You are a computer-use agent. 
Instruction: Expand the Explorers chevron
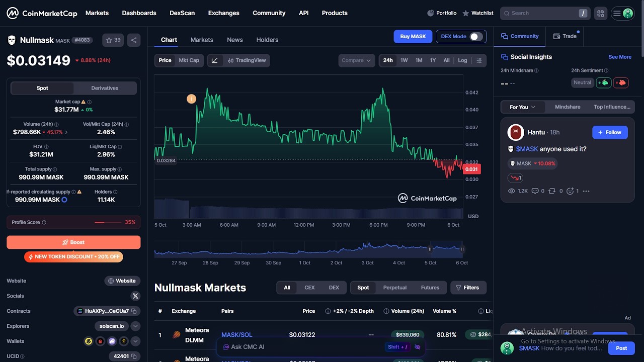click(x=135, y=326)
